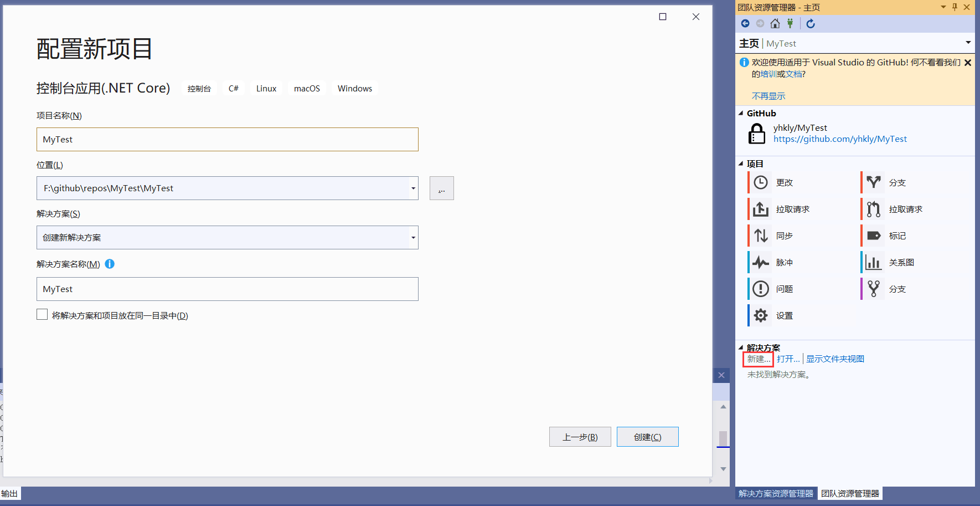
Task: Open the 脉冲 (Pulse) tile
Action: click(x=771, y=262)
